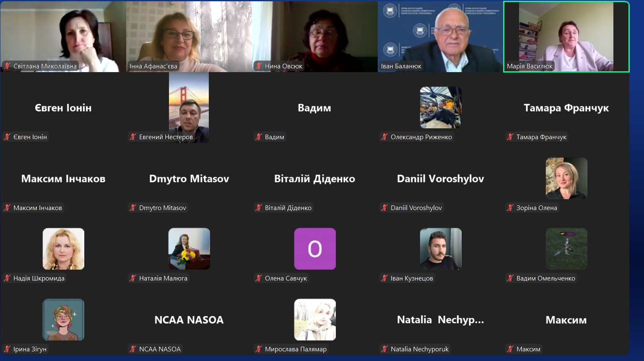Click the muted microphone icon for Євген Іонін
This screenshot has height=361, width=644.
pos(7,137)
